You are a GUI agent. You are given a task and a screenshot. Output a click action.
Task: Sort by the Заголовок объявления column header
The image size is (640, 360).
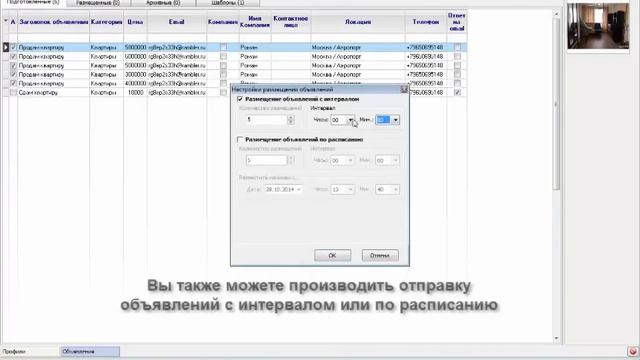coord(53,22)
